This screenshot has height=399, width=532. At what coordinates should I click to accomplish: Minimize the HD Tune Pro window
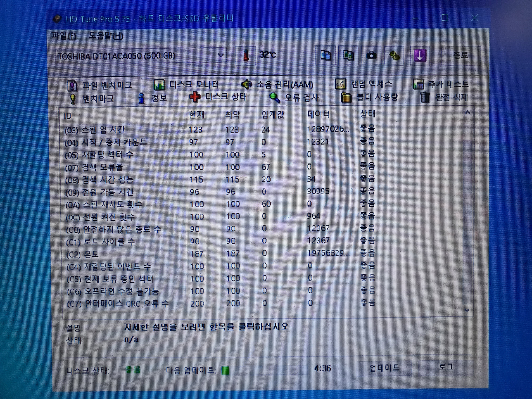pyautogui.click(x=415, y=18)
